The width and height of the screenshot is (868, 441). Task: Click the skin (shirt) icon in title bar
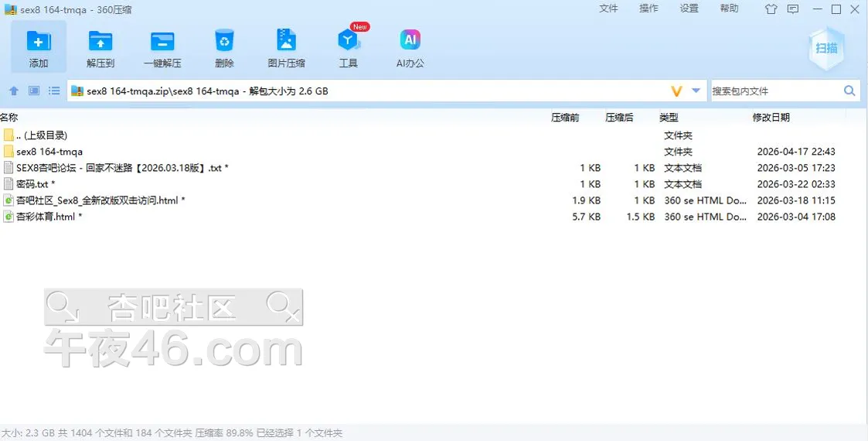coord(771,9)
